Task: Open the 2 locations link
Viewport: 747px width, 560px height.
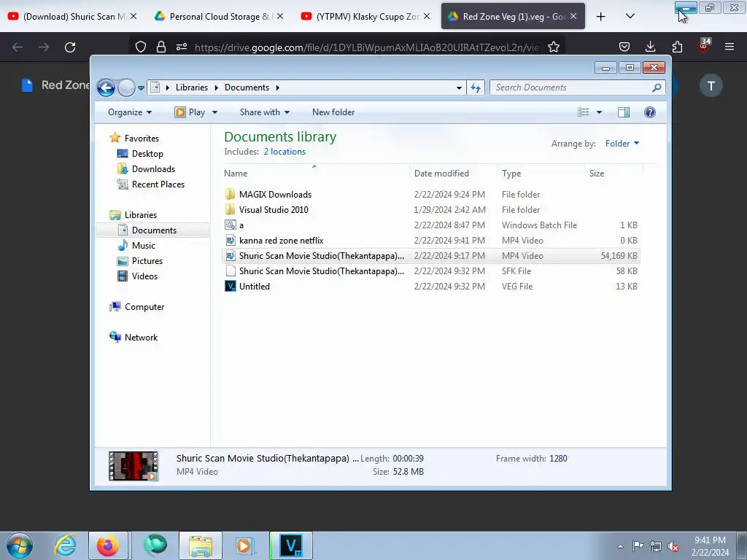Action: pyautogui.click(x=285, y=152)
